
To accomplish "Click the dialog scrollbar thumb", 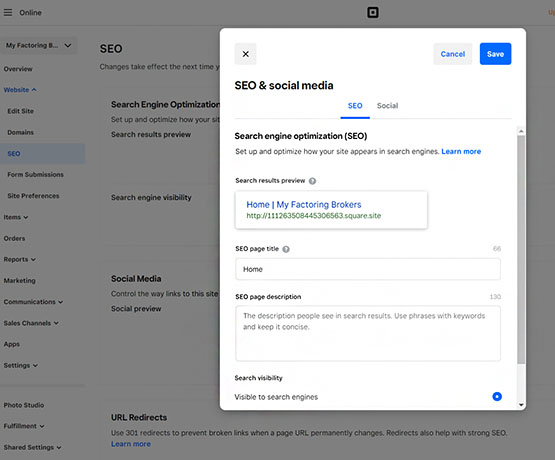I will 521,249.
